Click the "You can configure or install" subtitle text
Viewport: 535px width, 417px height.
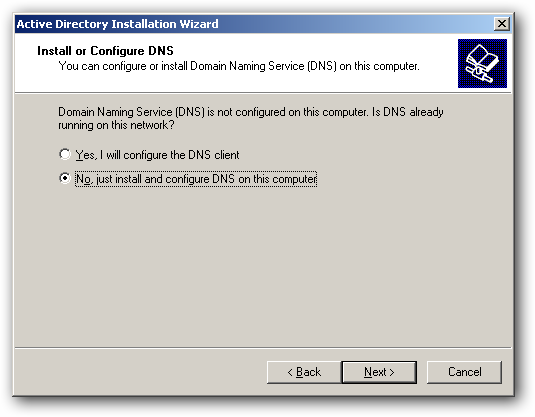pos(238,66)
